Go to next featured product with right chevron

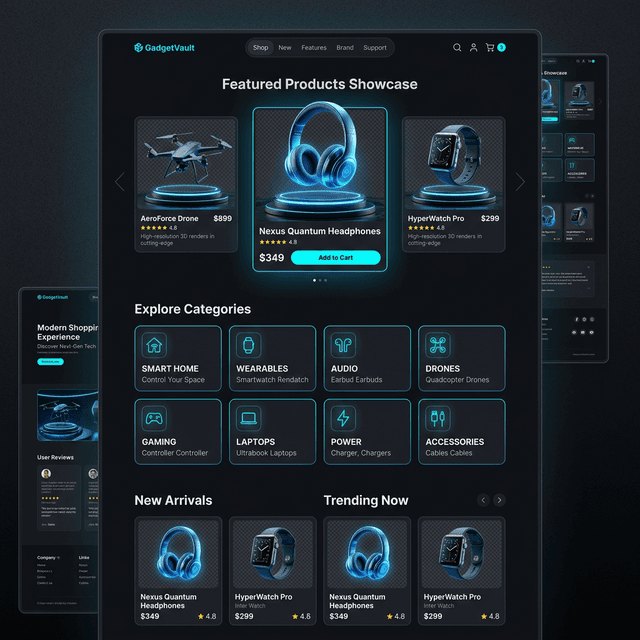(x=520, y=182)
